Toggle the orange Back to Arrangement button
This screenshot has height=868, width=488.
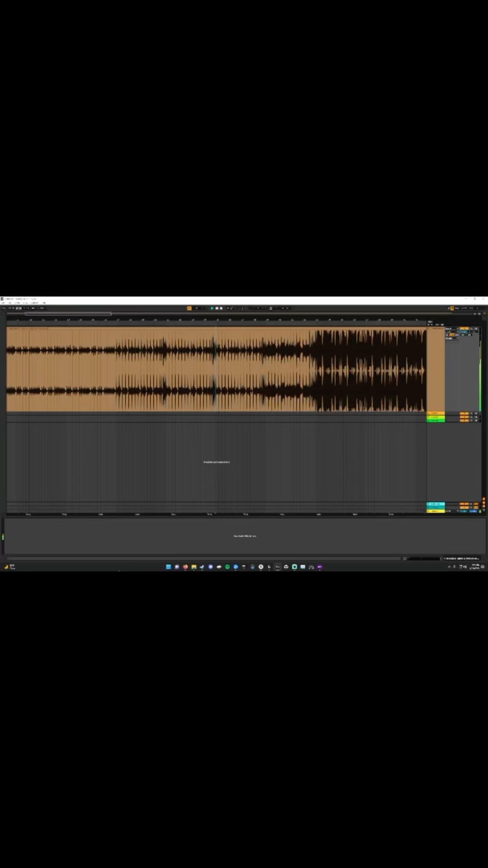click(x=189, y=308)
